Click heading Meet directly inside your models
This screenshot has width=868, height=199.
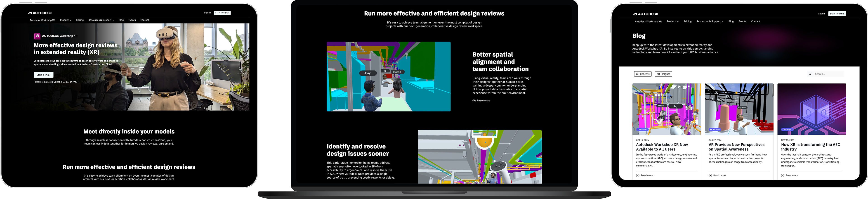(x=129, y=132)
